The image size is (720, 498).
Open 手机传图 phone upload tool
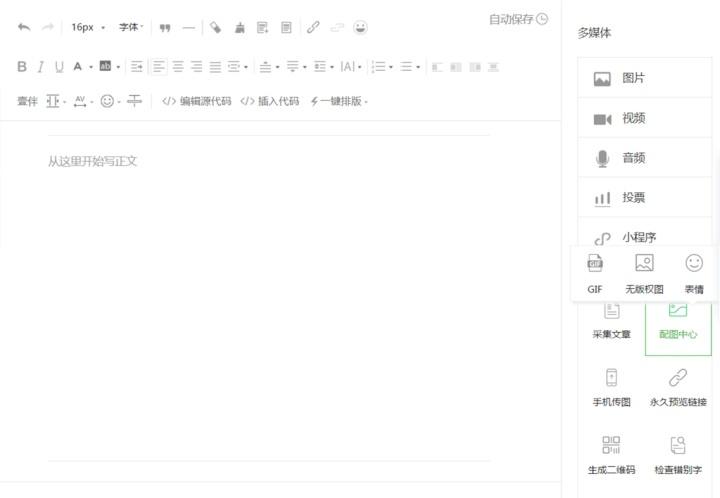pos(611,388)
